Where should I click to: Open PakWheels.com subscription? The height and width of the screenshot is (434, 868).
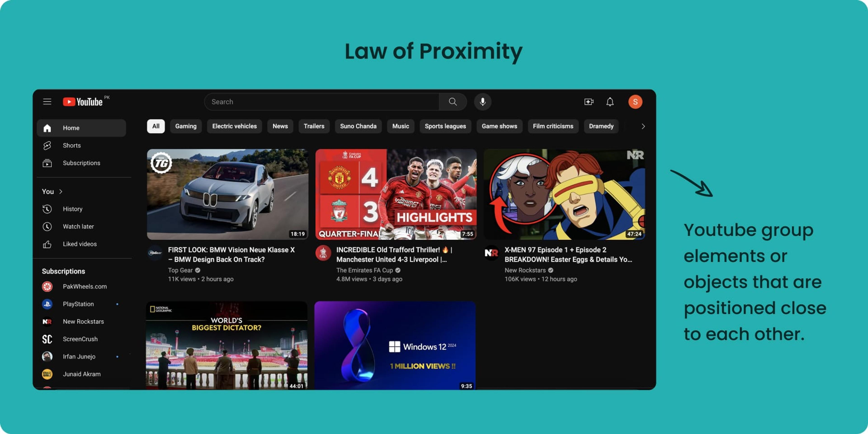click(81, 286)
